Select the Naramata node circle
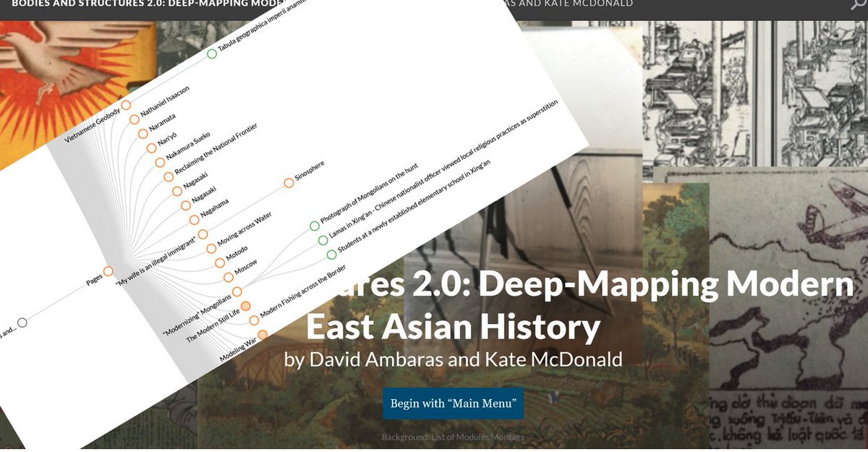 click(142, 134)
